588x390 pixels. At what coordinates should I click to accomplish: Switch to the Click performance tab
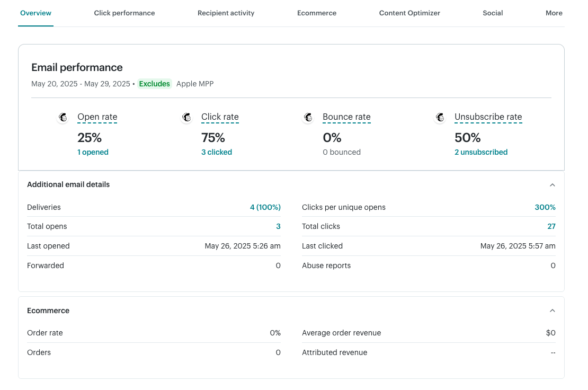click(x=124, y=13)
